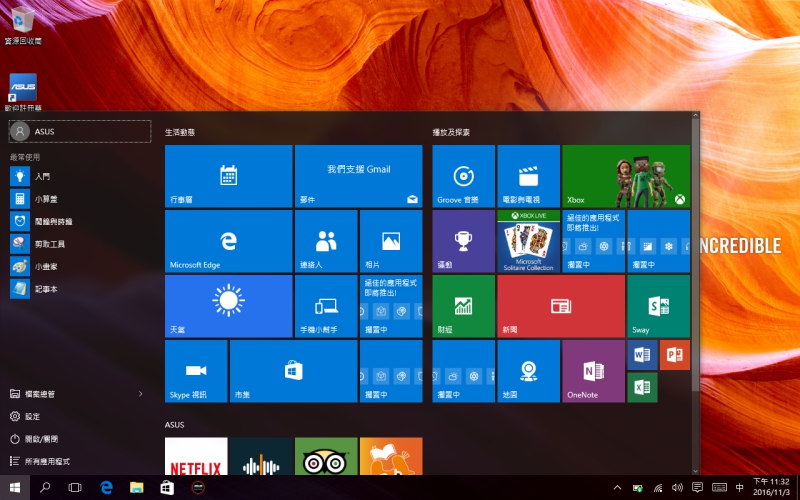The height and width of the screenshot is (500, 800).
Task: Open the Sway tile
Action: click(x=658, y=306)
